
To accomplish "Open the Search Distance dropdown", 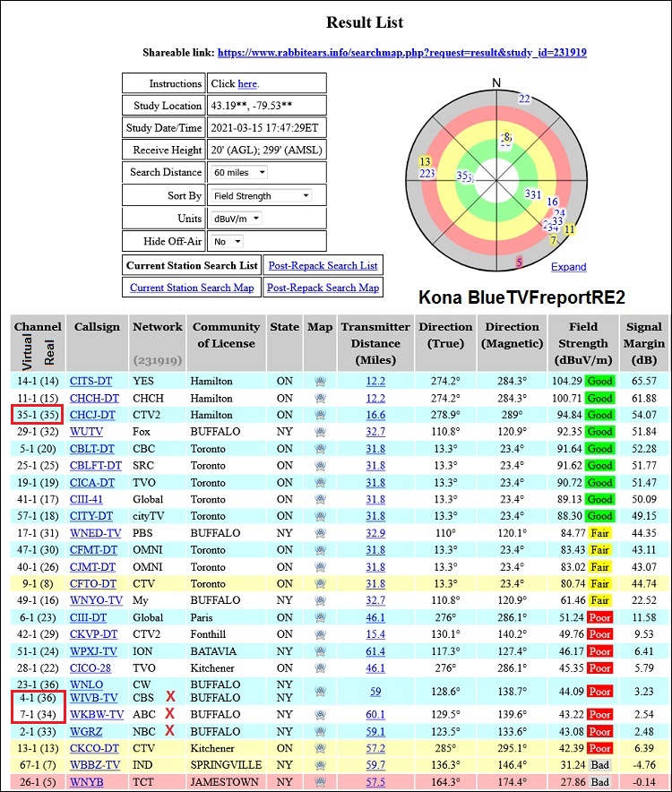I will [x=238, y=172].
